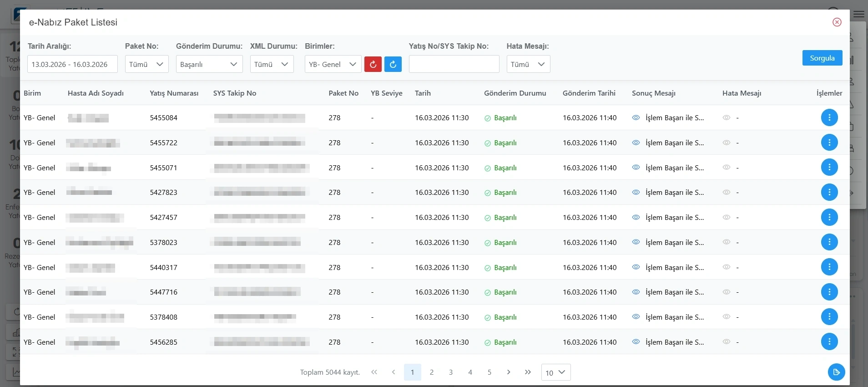
Task: Open the page size dropdown showing 10
Action: coord(555,372)
